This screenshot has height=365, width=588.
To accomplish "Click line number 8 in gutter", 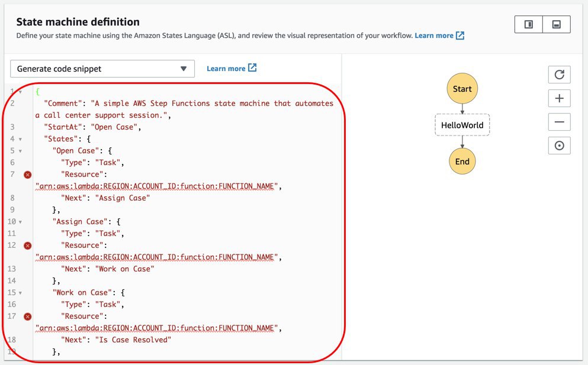I will tap(12, 198).
